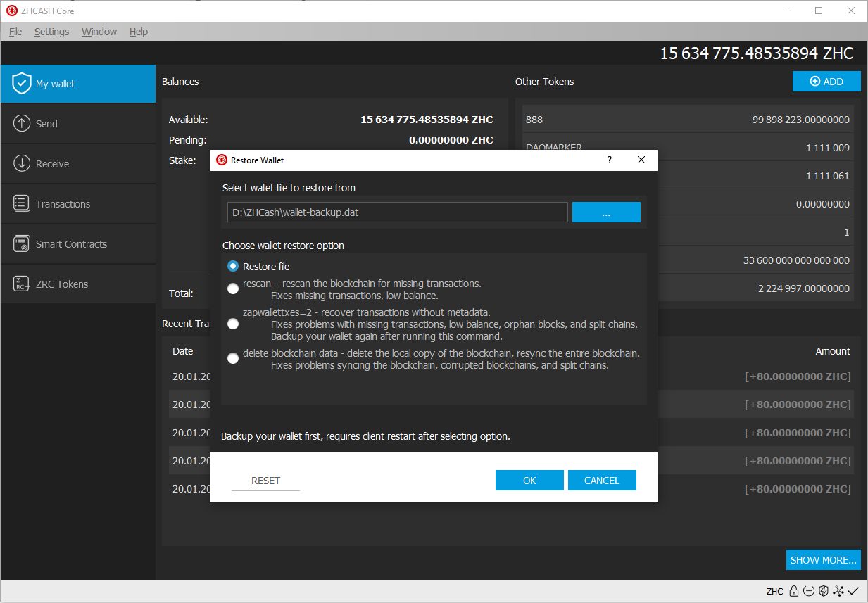This screenshot has width=868, height=603.
Task: Click the ZHCASH Core logo in title bar
Action: click(x=12, y=11)
